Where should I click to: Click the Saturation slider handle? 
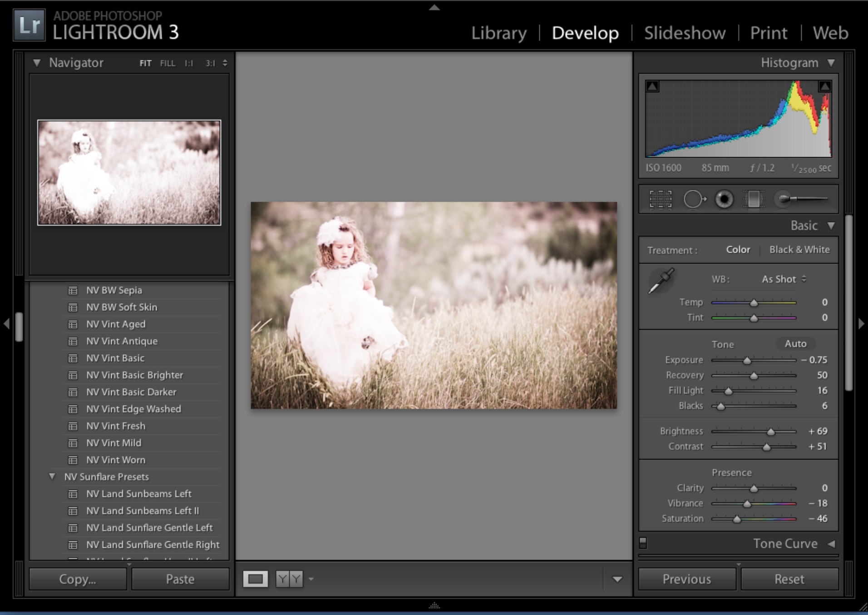point(737,519)
